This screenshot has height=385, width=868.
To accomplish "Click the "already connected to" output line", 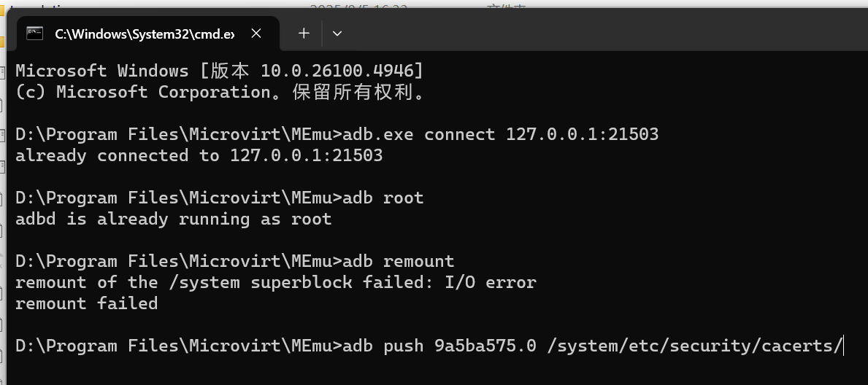I will (199, 155).
